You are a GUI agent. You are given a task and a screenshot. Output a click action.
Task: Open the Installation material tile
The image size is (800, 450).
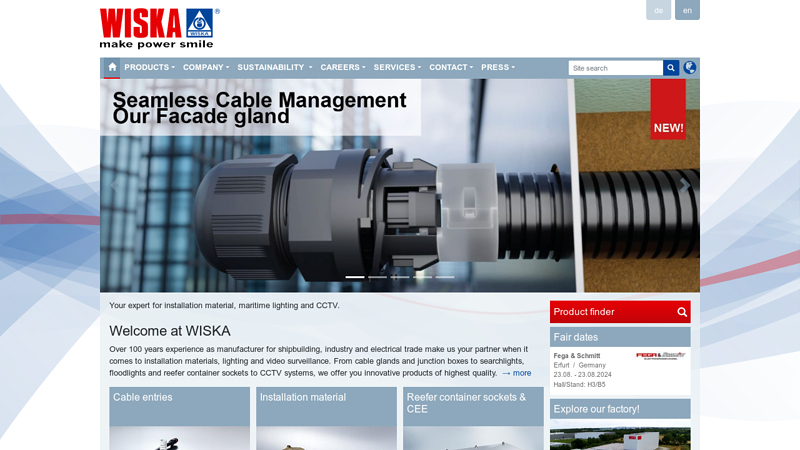point(327,418)
